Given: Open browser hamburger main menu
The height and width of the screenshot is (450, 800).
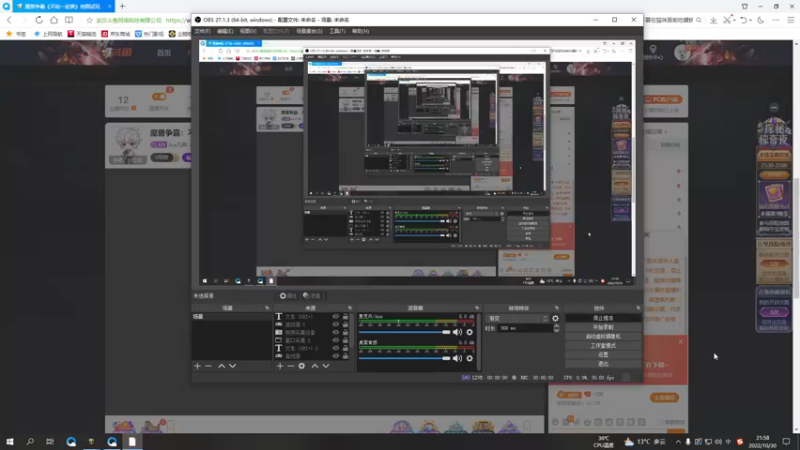Looking at the screenshot, I should click(x=790, y=20).
